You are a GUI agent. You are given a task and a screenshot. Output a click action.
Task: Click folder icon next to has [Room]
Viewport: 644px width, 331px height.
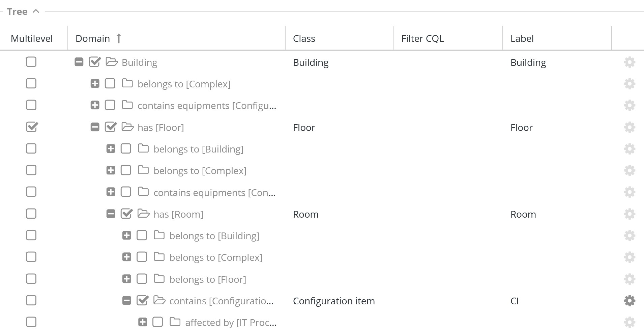tap(143, 214)
